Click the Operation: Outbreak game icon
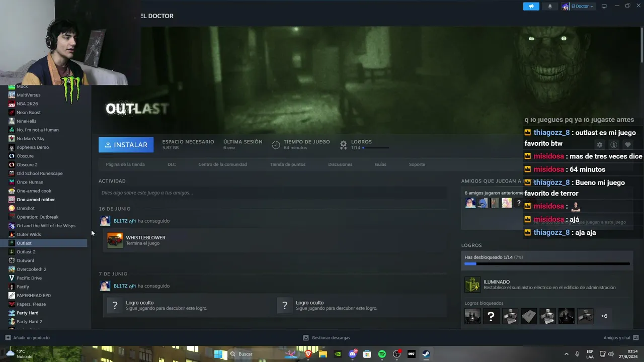The height and width of the screenshot is (362, 644). (x=12, y=217)
